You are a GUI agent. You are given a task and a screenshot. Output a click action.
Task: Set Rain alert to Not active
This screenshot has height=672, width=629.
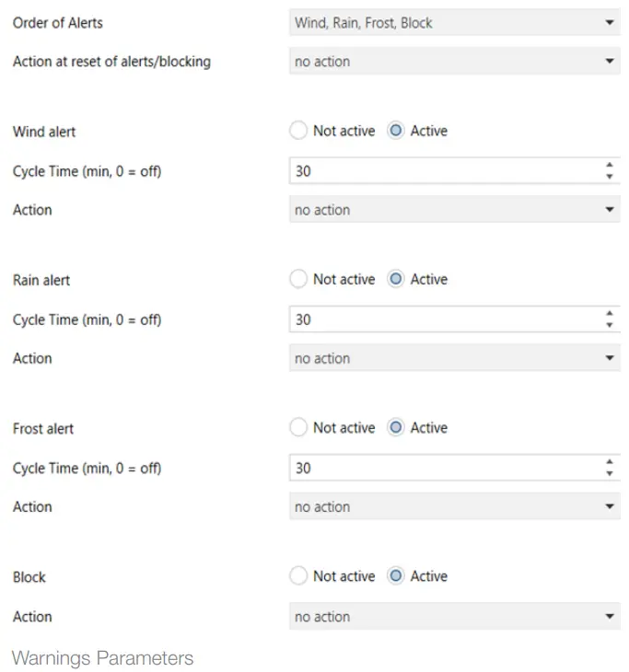point(298,279)
